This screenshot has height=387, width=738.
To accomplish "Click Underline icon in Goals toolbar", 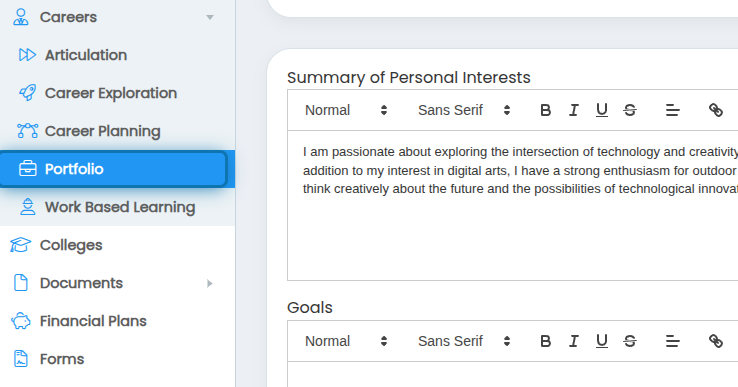I will tap(602, 341).
